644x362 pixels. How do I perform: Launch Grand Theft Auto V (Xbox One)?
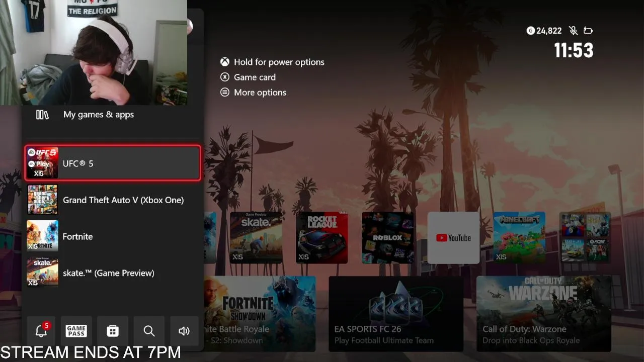pyautogui.click(x=113, y=200)
